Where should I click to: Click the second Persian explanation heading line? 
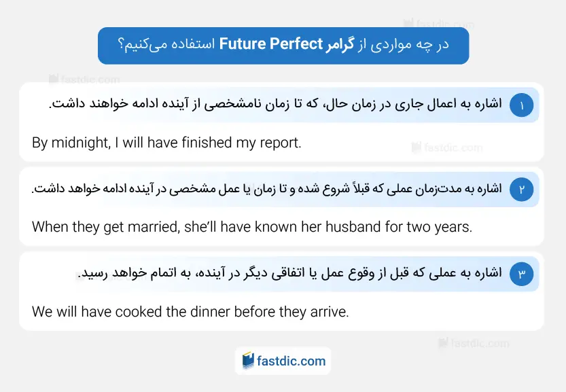tap(267, 189)
